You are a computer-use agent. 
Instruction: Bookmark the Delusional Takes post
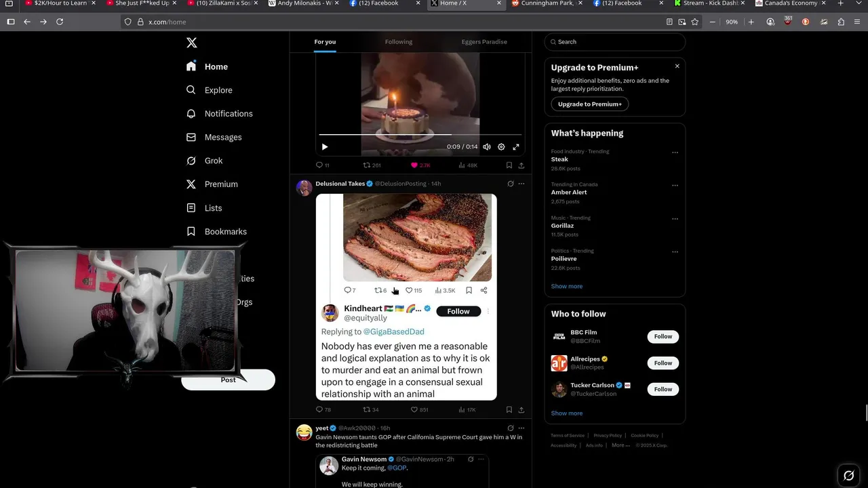pyautogui.click(x=509, y=410)
